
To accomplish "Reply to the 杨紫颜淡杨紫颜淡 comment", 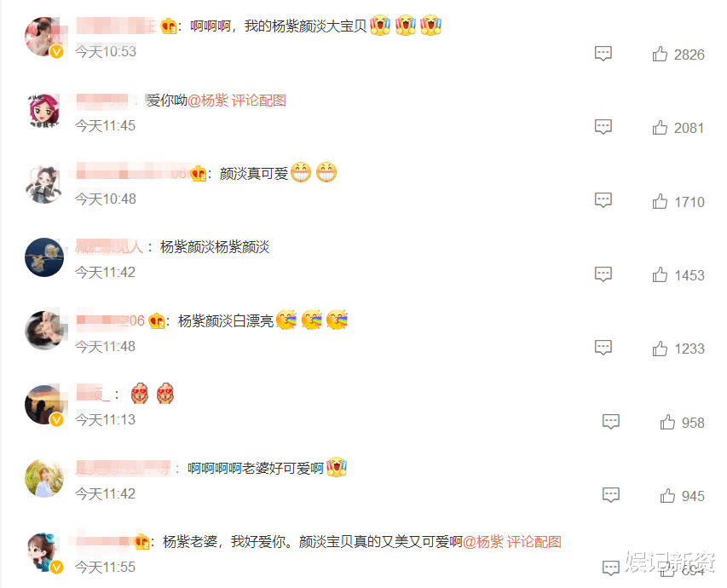I will pos(603,274).
